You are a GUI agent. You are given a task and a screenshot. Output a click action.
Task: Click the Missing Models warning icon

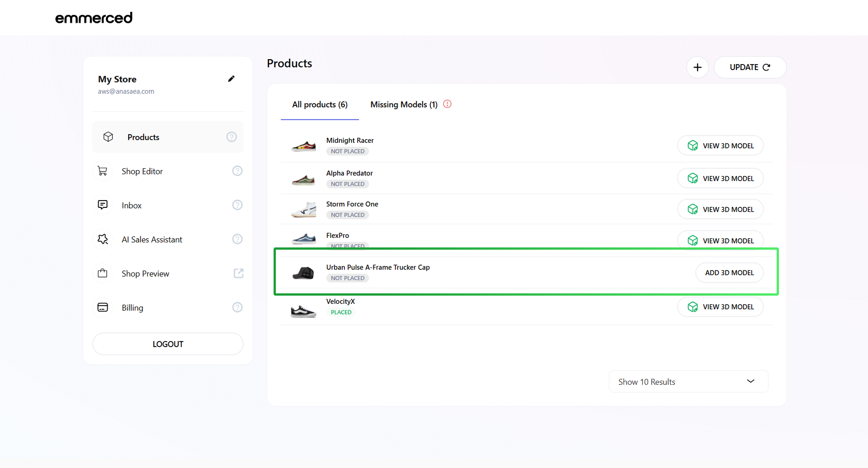coord(447,104)
